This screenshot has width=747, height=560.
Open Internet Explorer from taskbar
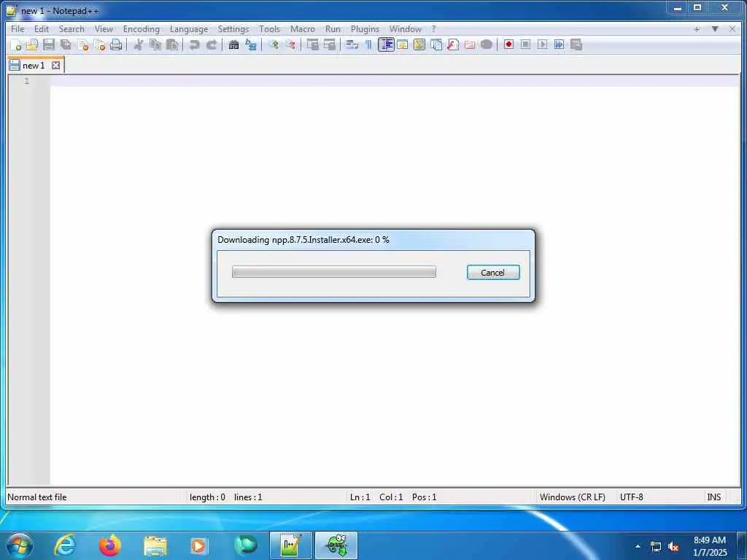coord(65,545)
